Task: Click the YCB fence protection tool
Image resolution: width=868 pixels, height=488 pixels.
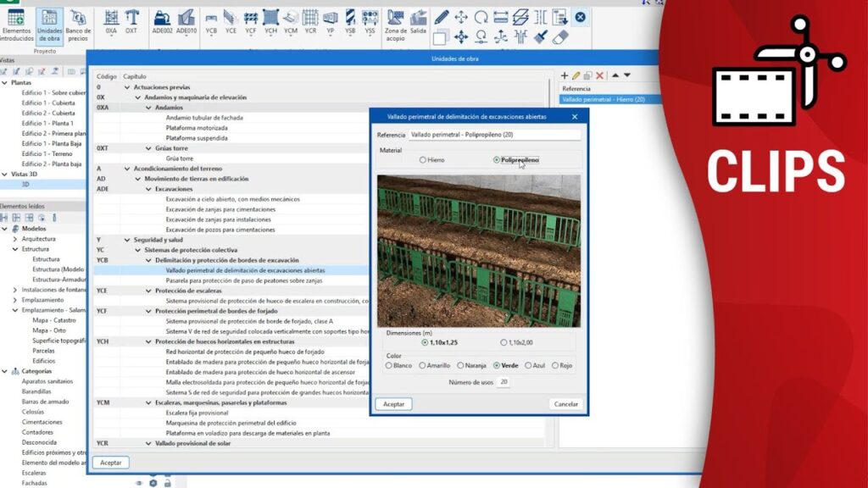Action: [211, 21]
